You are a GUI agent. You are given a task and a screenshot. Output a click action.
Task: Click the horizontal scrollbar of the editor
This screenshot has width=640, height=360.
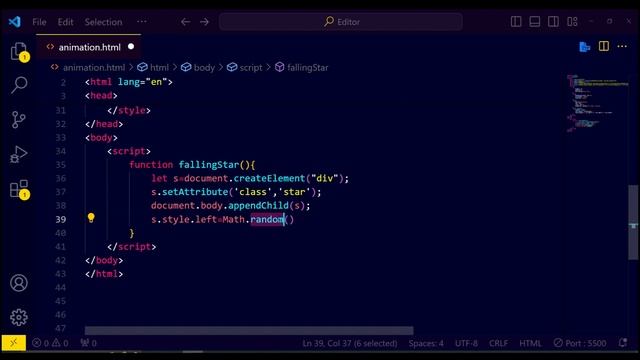click(x=249, y=330)
